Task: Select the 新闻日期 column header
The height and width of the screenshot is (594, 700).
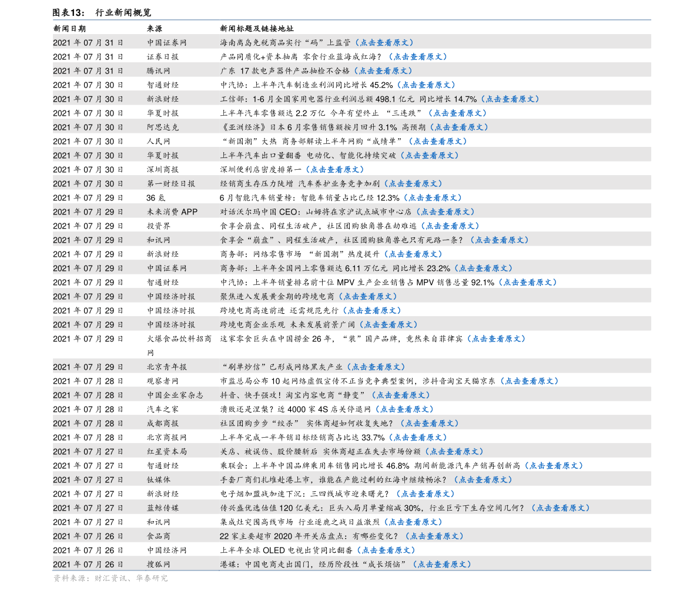Action: [x=69, y=29]
